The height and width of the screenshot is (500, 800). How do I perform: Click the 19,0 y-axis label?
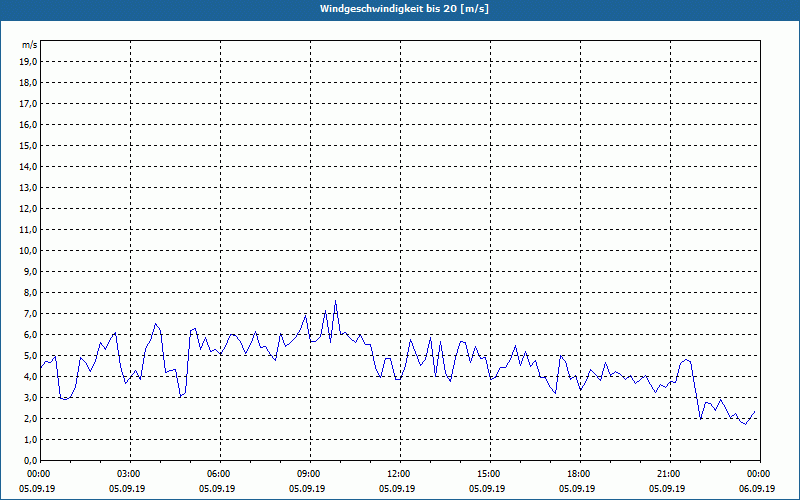tap(28, 62)
